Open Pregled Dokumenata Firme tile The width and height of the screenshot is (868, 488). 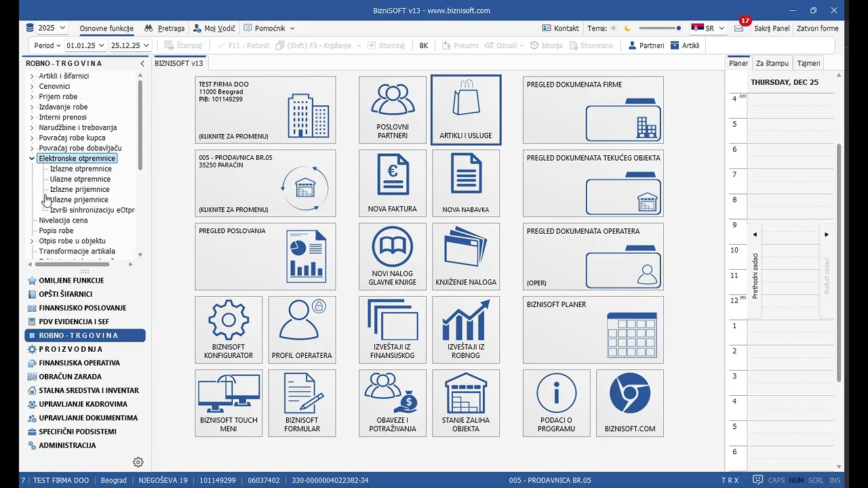click(x=593, y=110)
